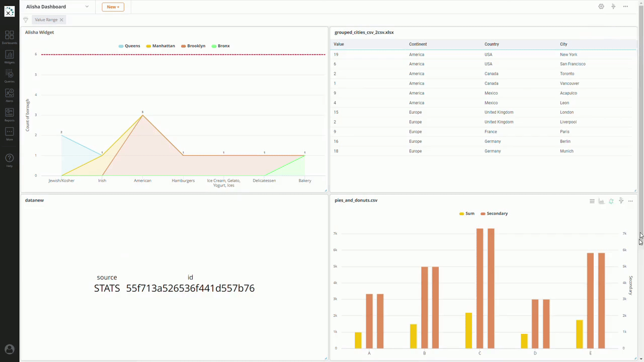Screen dimensions: 644x362
Task: Expand More options in the sidebar
Action: 9,133
